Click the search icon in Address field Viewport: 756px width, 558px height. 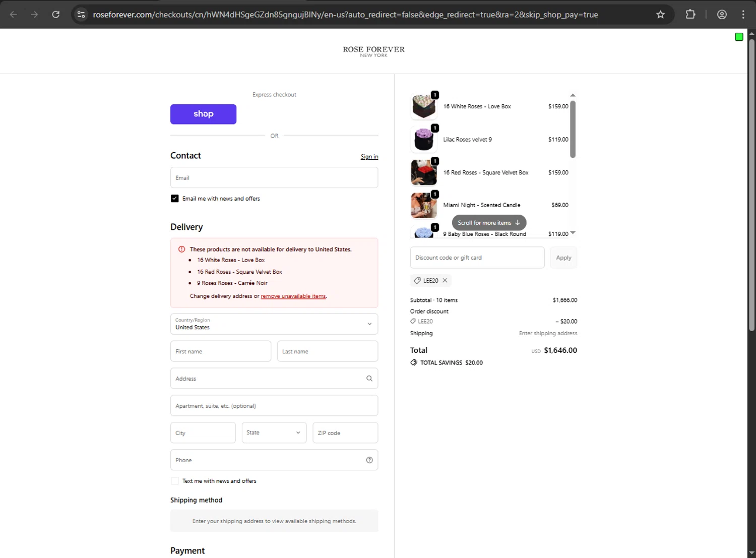click(x=369, y=379)
